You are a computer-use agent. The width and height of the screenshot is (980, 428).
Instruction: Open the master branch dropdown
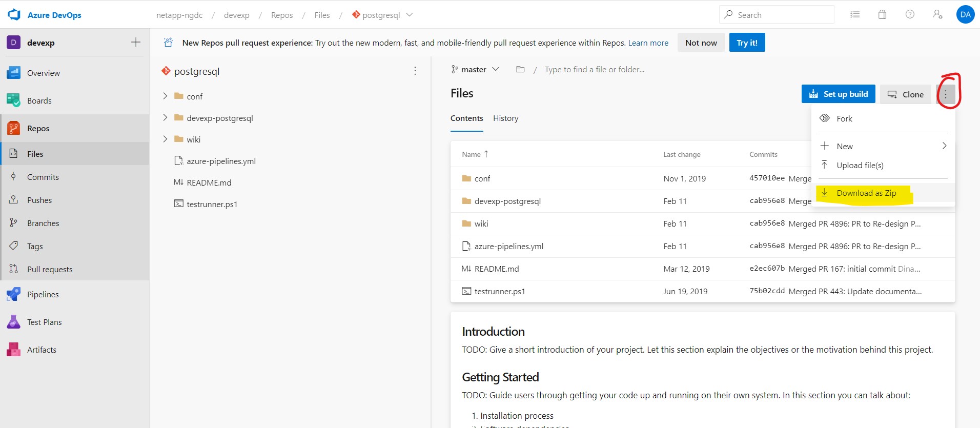click(x=475, y=69)
